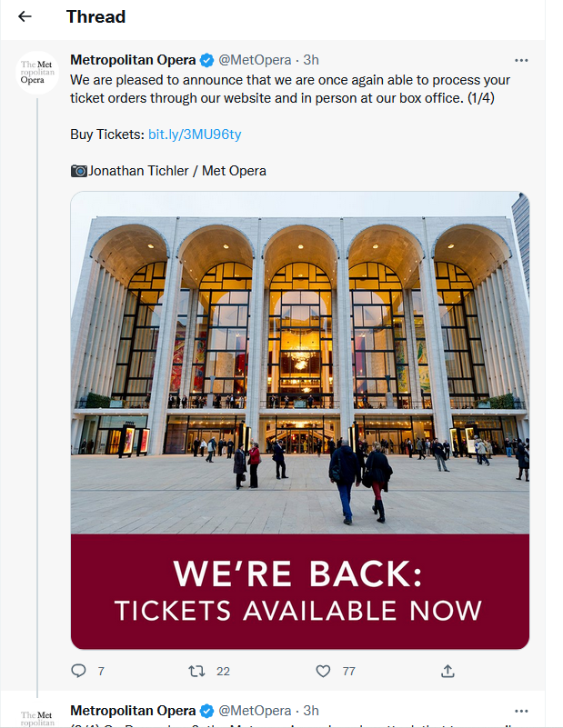
Task: Open the reply icon under the first tweet
Action: point(78,671)
